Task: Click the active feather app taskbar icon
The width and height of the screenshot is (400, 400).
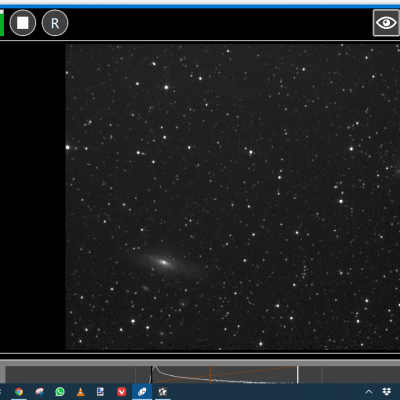Action: (142, 392)
